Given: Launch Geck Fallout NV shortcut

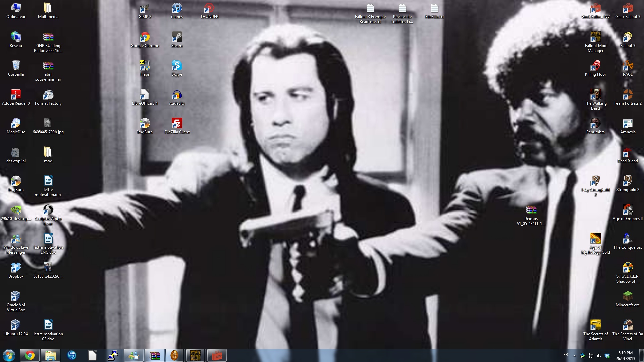Looking at the screenshot, I should point(595,11).
